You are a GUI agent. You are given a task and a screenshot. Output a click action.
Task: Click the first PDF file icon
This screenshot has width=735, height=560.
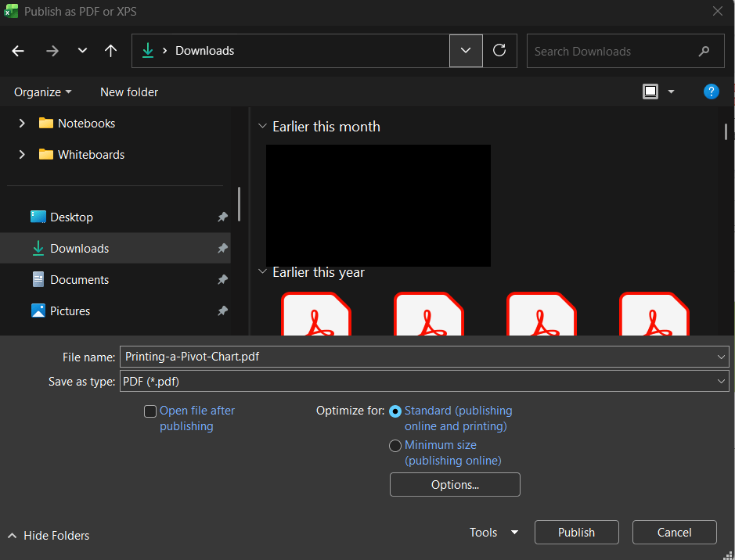(x=316, y=314)
